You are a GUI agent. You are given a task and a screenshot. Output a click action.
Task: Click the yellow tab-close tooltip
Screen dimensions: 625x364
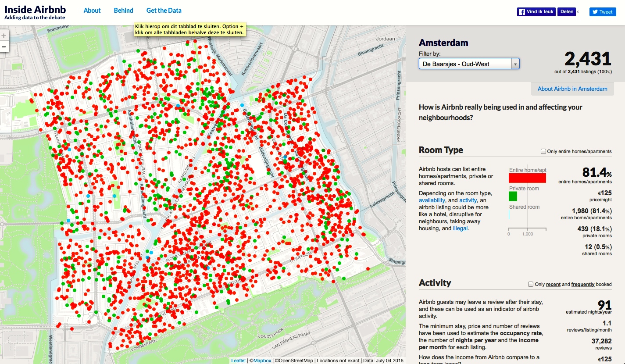tap(190, 29)
